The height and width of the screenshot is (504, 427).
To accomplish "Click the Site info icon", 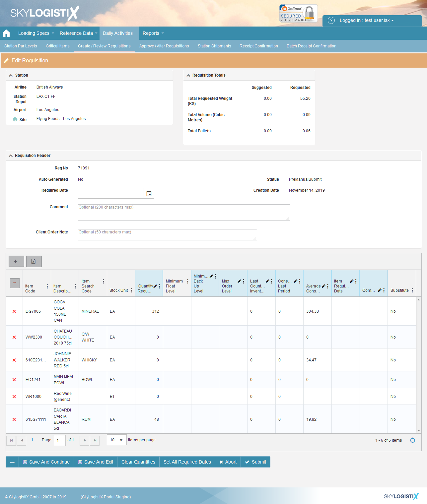I will [x=15, y=119].
